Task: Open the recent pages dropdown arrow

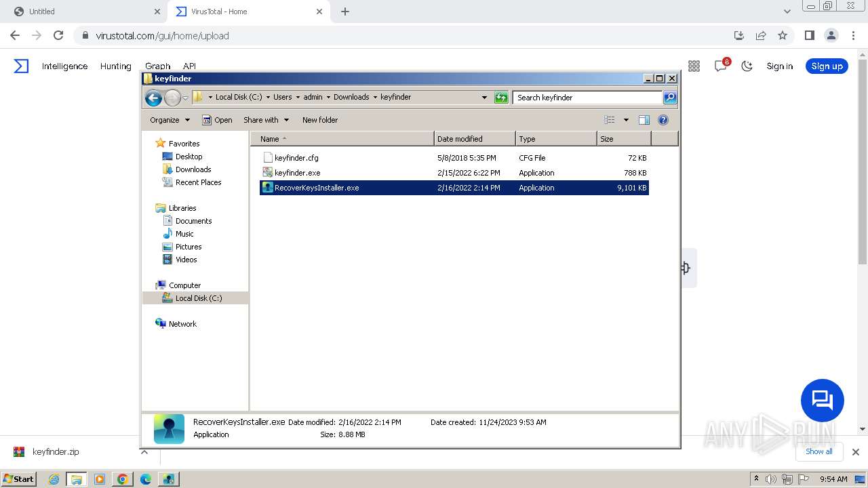Action: [x=185, y=98]
